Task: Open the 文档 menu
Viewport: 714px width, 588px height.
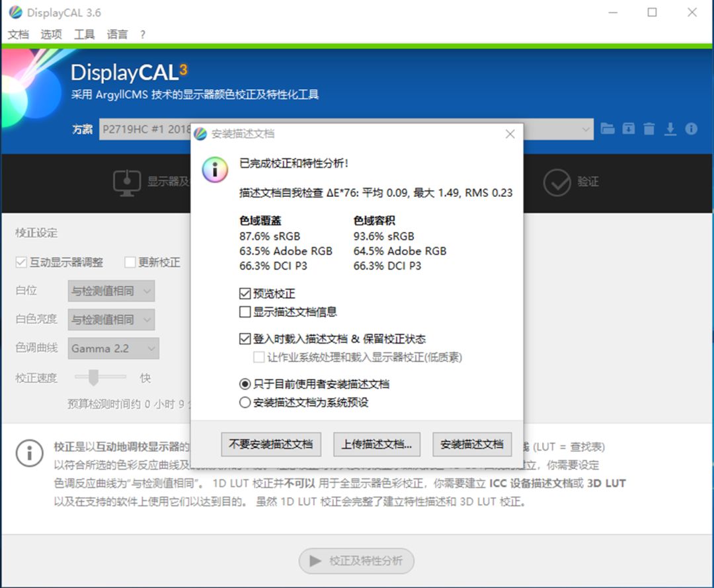Action: pos(19,34)
